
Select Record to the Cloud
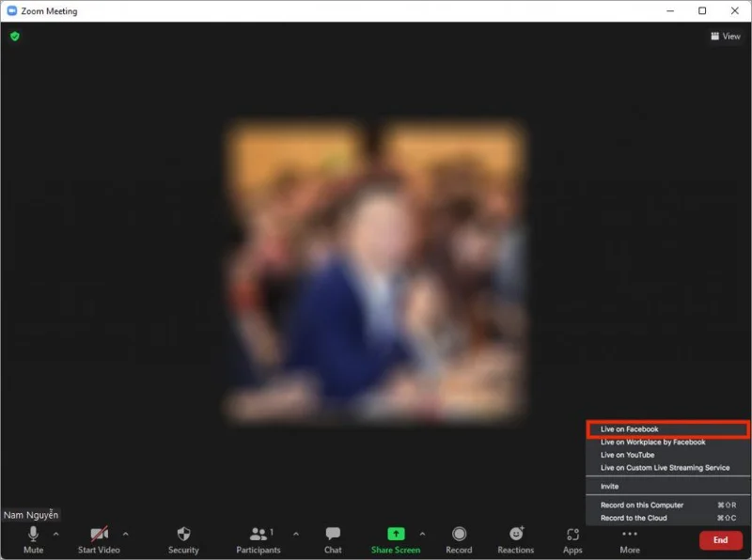(667, 518)
